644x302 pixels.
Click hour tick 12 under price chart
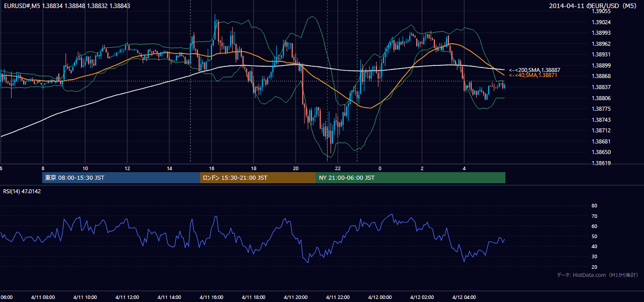pyautogui.click(x=127, y=169)
